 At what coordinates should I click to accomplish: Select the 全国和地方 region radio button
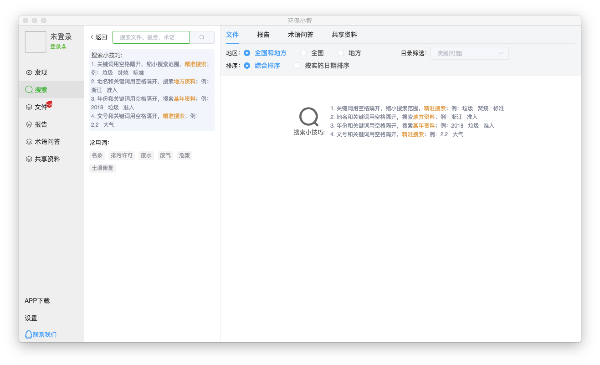(247, 53)
